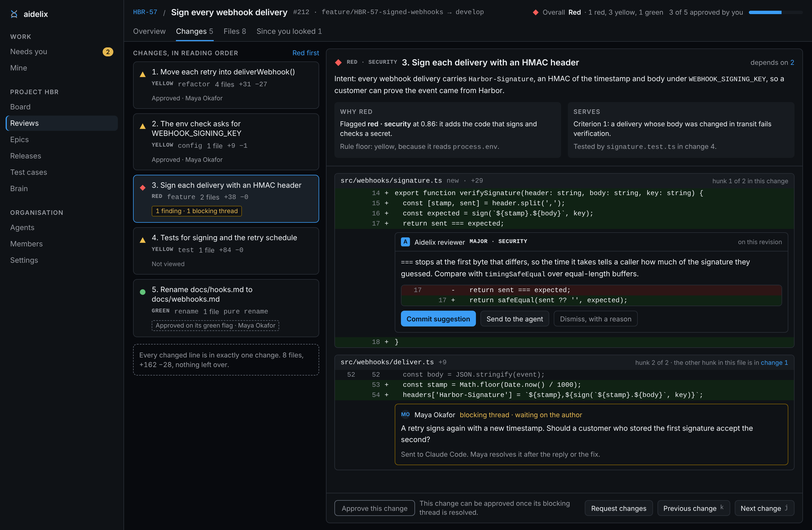This screenshot has width=812, height=530.
Task: Open Agents in sidebar
Action: coord(62,228)
